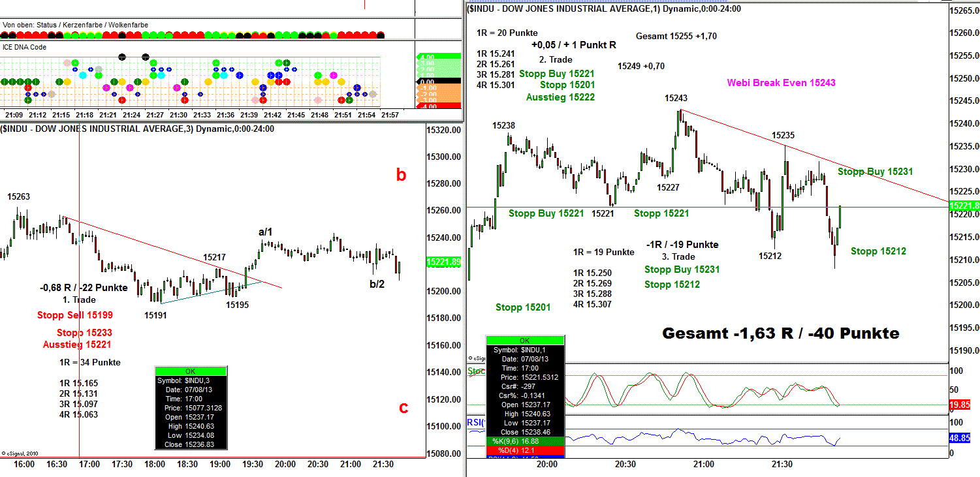This screenshot has height=477, width=980.
Task: Click the a/1 wave annotation
Action: tap(265, 232)
